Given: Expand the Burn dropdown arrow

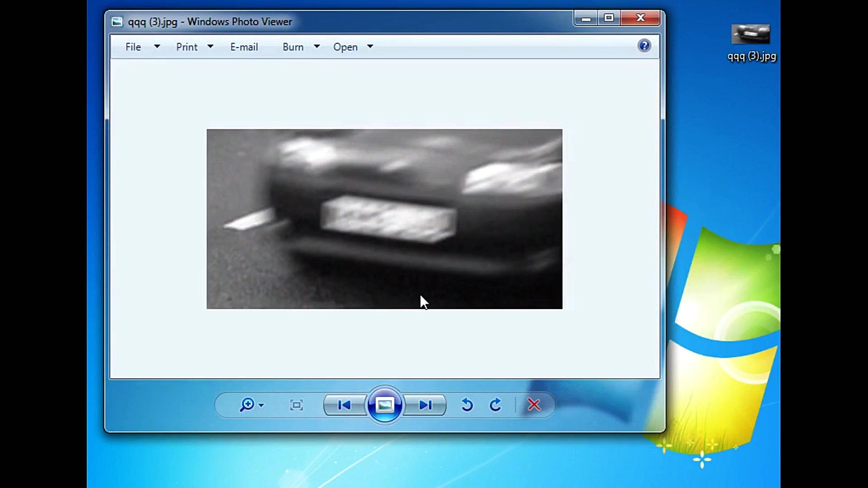Looking at the screenshot, I should (x=317, y=47).
